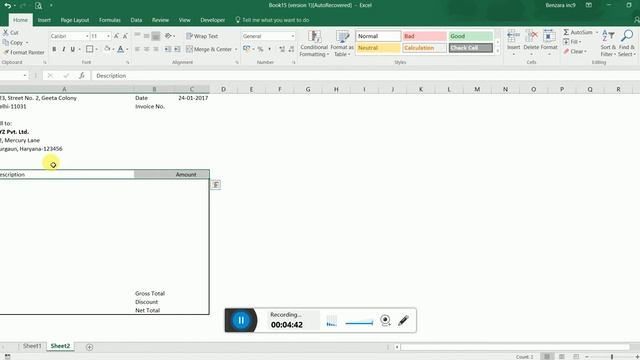Open the General number format dropdown
640x360 pixels.
(x=293, y=36)
